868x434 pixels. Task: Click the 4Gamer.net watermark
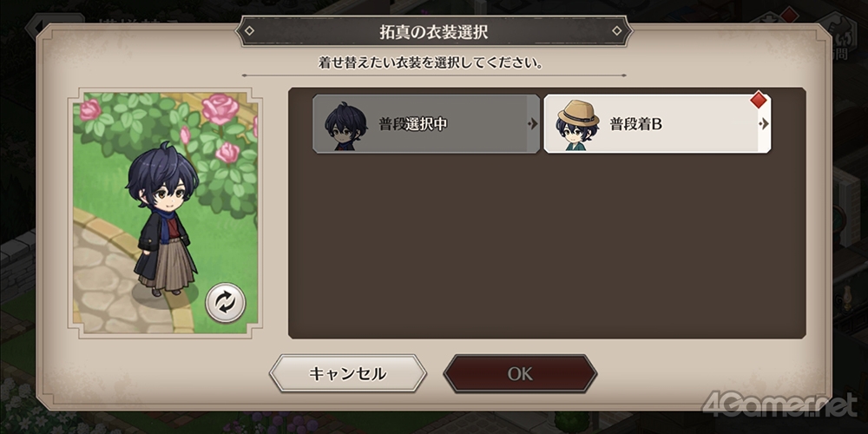(x=780, y=405)
